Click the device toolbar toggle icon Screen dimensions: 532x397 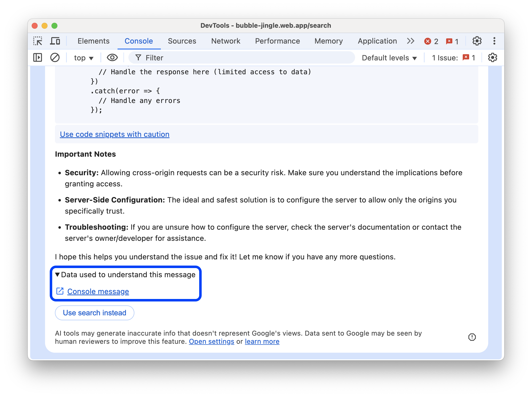55,41
